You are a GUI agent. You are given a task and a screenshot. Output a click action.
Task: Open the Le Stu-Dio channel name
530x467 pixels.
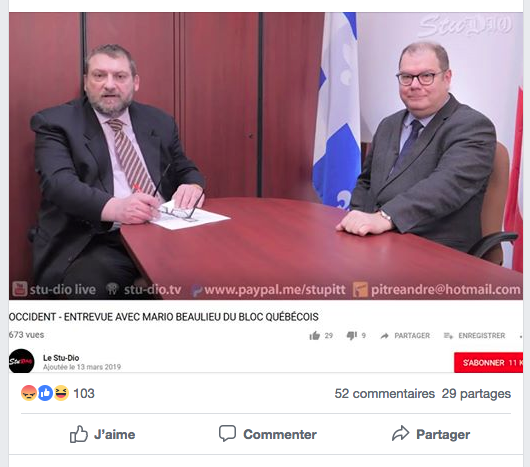61,358
